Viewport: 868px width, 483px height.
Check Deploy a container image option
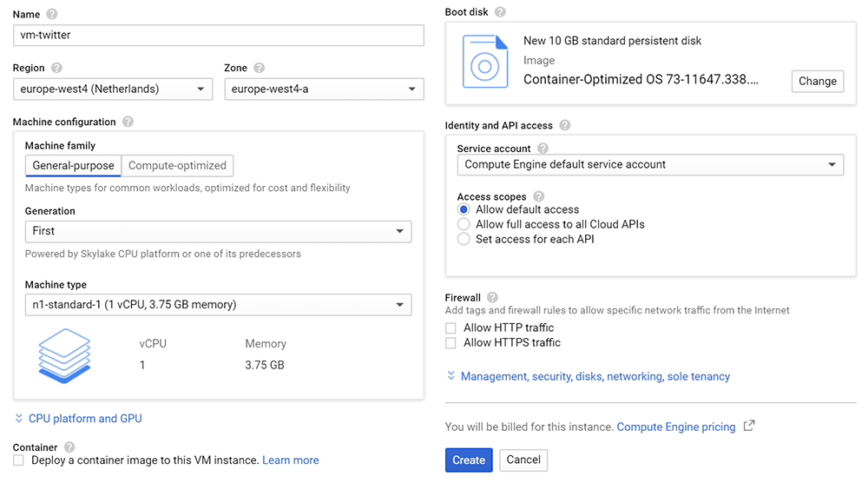coord(19,460)
